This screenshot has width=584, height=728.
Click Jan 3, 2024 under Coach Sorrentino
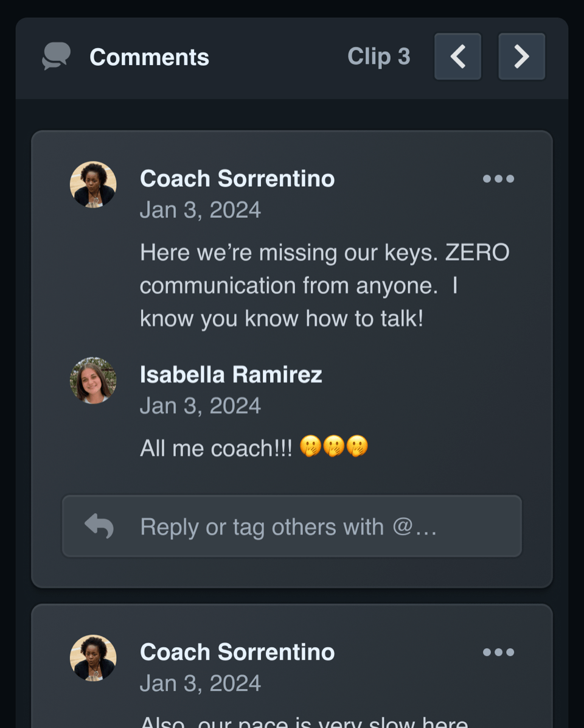pos(200,209)
